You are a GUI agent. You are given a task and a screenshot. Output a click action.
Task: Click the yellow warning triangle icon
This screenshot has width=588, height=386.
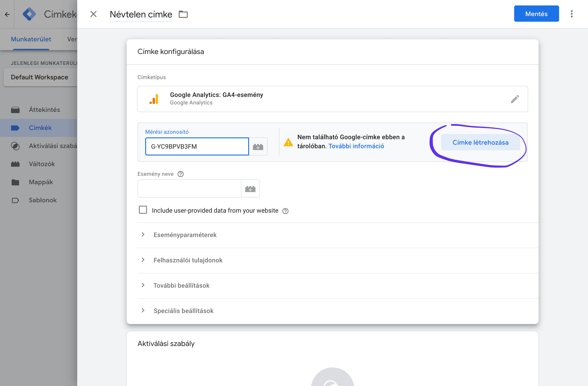tap(288, 142)
